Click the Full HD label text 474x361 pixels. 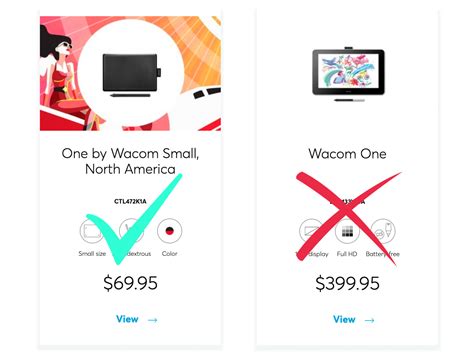pos(347,254)
